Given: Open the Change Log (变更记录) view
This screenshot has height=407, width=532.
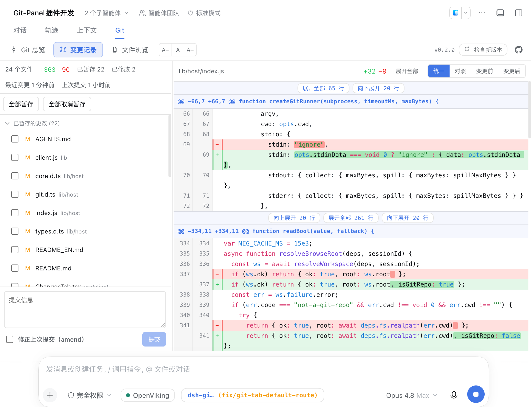Looking at the screenshot, I should pos(78,50).
